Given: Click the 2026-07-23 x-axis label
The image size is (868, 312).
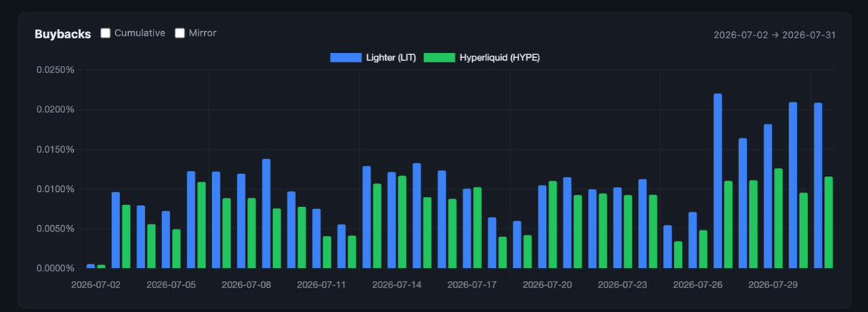Looking at the screenshot, I should pos(623,285).
